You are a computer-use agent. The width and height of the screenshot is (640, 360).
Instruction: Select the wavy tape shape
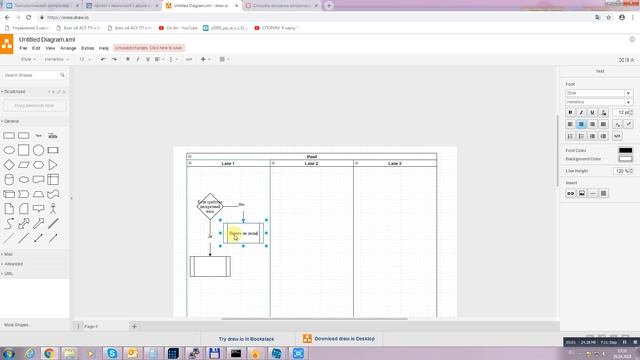53,194
